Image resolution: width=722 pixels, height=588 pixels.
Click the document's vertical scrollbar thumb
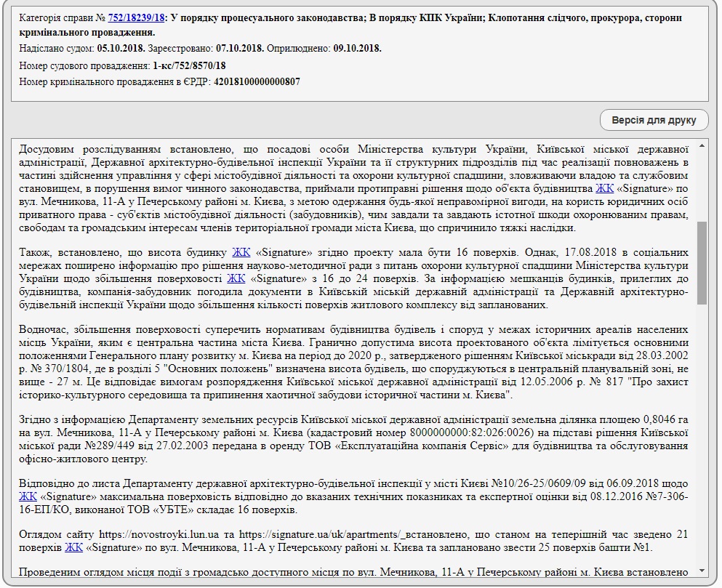702,262
